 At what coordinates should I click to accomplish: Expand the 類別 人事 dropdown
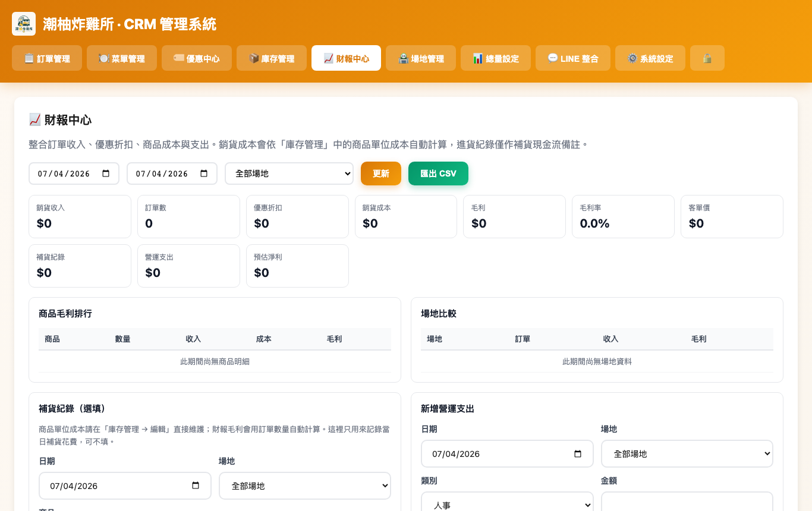(507, 504)
